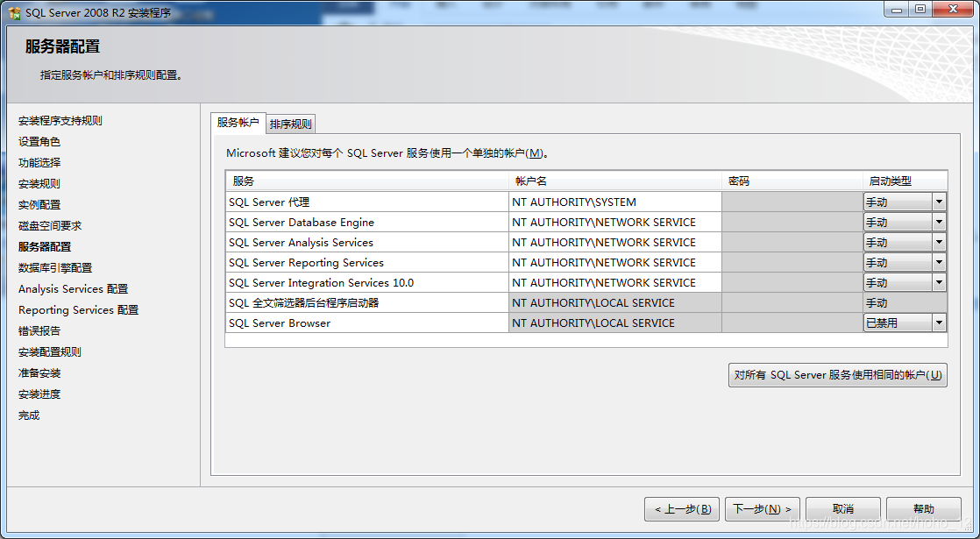This screenshot has width=980, height=539.
Task: Click the SQL 全文筛选器后台程序启动器 service name
Action: pyautogui.click(x=304, y=303)
